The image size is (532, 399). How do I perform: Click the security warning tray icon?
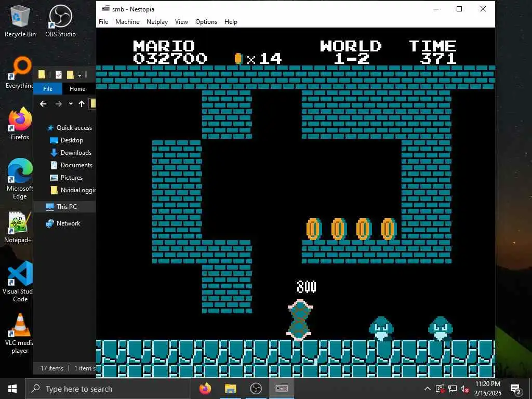[440, 389]
